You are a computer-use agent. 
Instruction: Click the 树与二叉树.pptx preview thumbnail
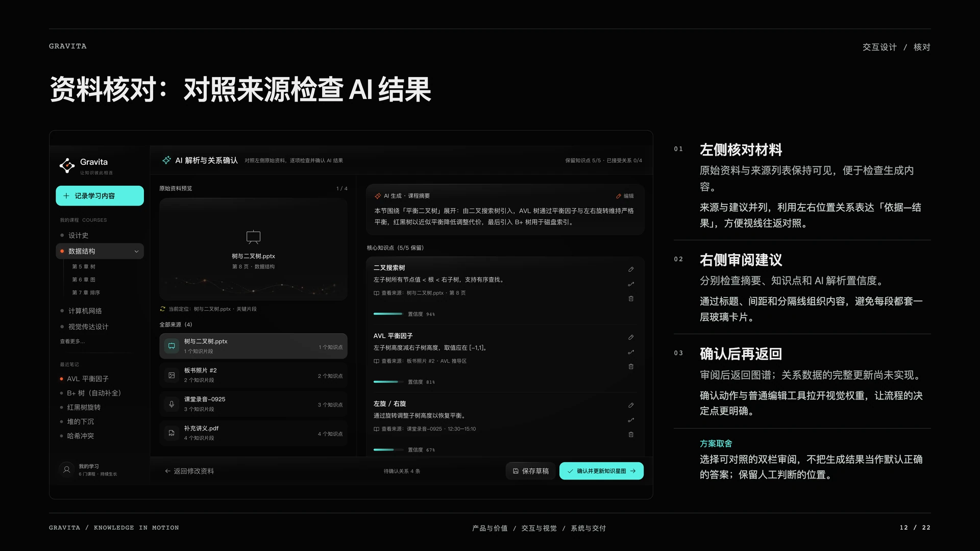tap(253, 249)
